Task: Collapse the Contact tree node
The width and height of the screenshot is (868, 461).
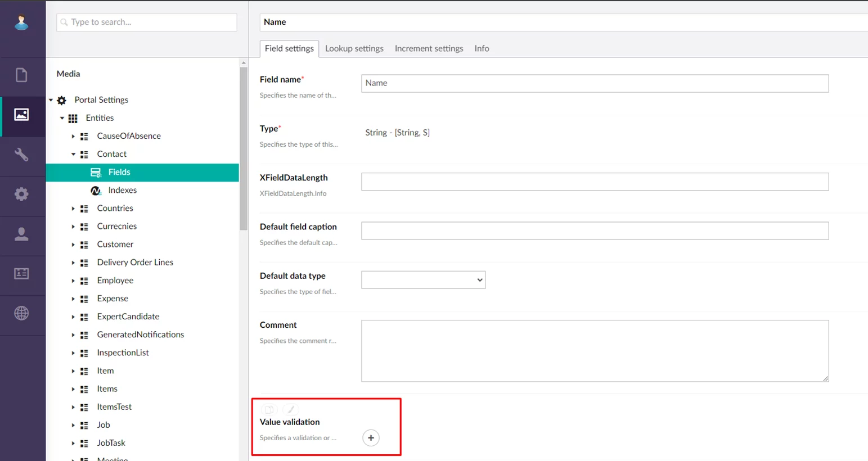Action: 73,154
